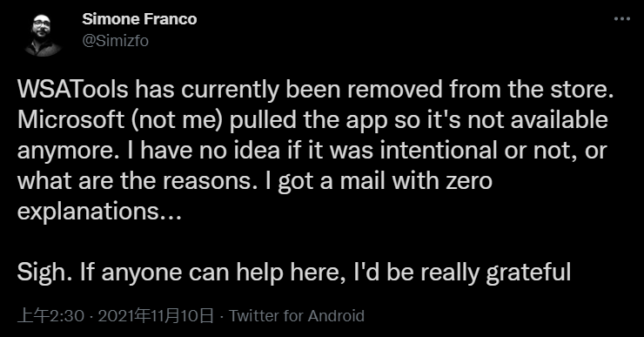
Task: Click the @Simizfo handle
Action: (116, 41)
